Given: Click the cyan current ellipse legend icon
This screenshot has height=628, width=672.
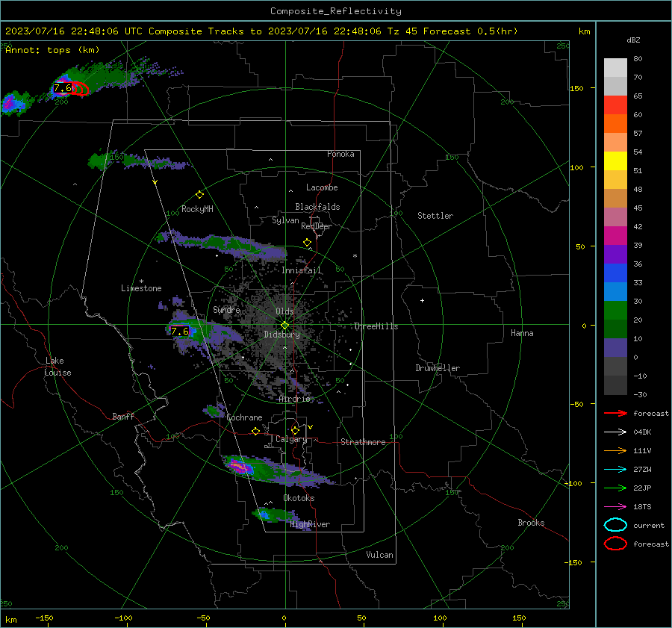Looking at the screenshot, I should [615, 525].
